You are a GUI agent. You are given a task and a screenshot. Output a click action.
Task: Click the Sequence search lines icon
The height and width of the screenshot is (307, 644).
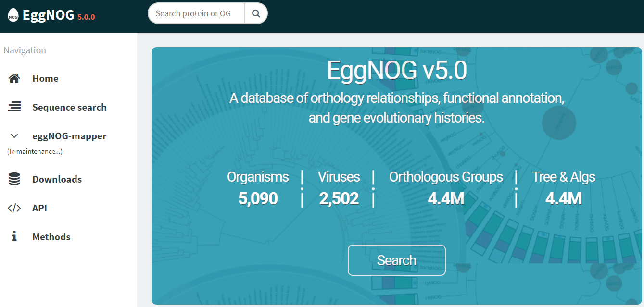tap(14, 107)
